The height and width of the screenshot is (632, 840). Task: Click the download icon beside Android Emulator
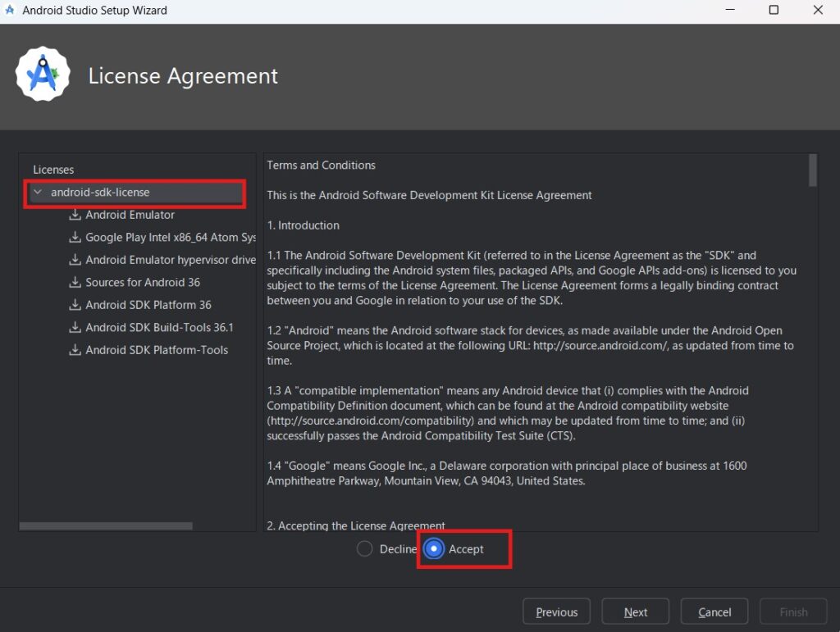(75, 215)
